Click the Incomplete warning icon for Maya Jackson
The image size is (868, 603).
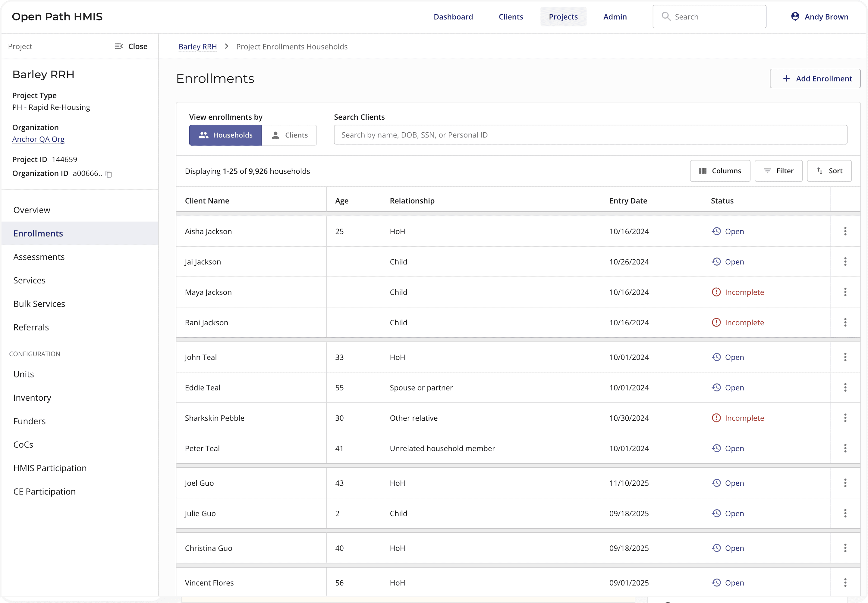click(717, 292)
